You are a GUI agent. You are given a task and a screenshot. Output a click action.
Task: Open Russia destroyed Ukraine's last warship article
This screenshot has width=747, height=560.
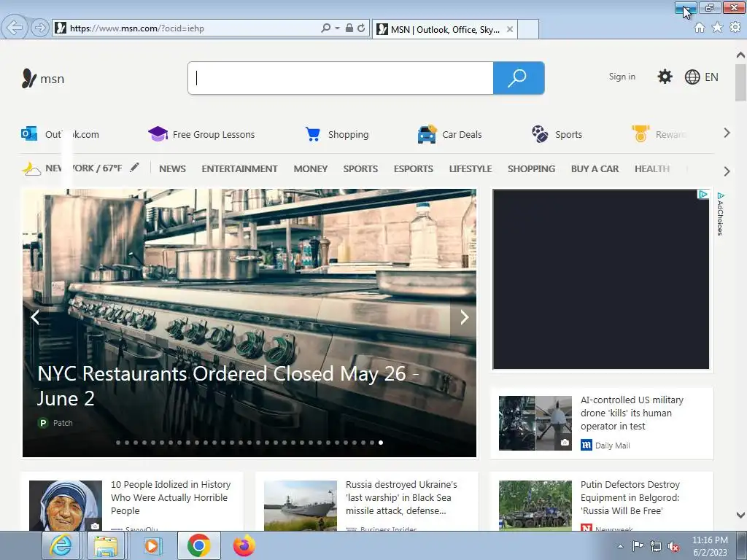tap(401, 497)
